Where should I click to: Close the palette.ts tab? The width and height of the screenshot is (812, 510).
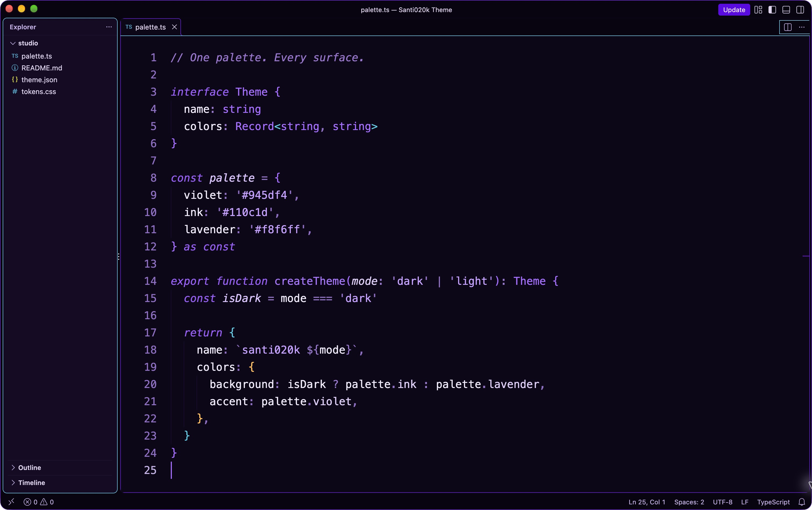[174, 27]
